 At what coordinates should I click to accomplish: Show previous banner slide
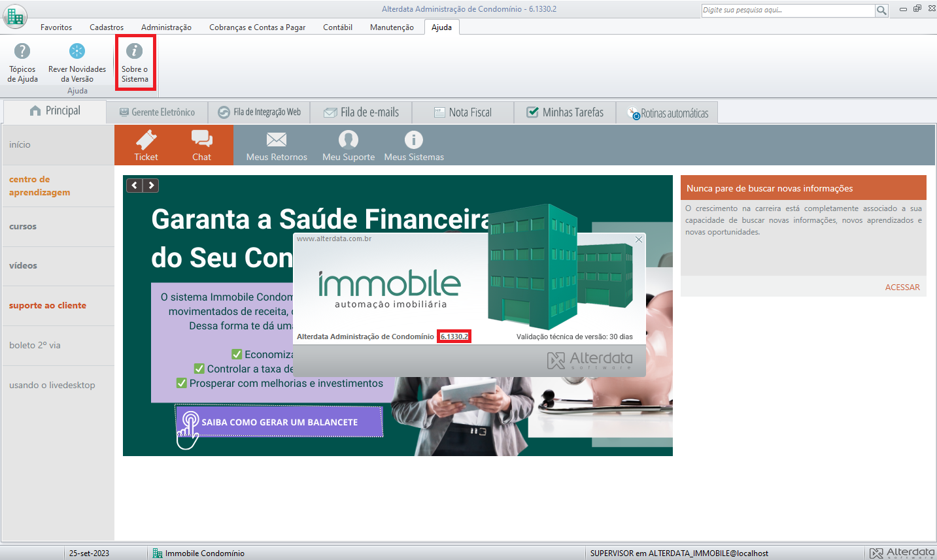pyautogui.click(x=135, y=186)
